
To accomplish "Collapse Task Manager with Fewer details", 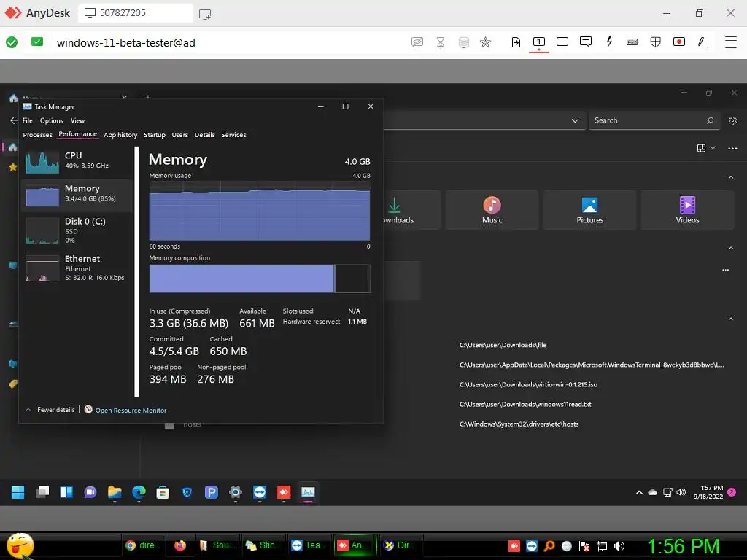I will [50, 410].
